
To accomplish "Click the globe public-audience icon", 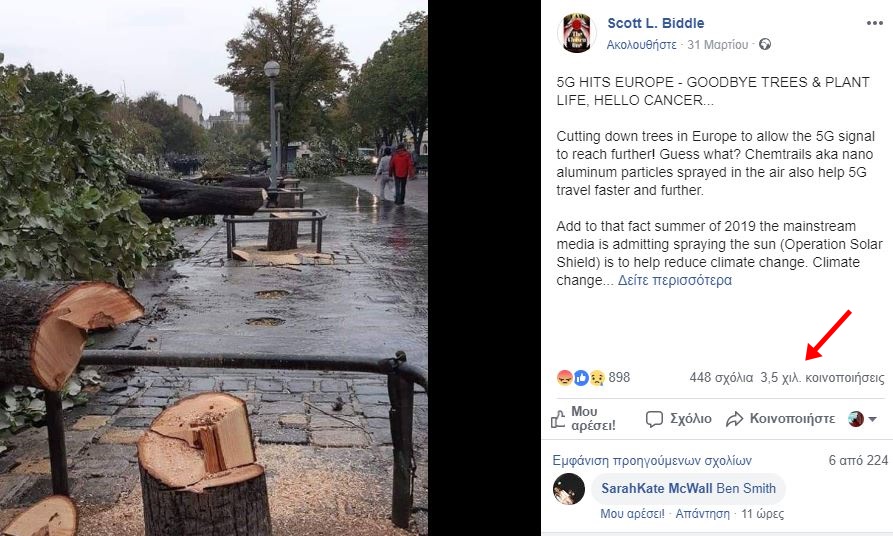I will (765, 44).
